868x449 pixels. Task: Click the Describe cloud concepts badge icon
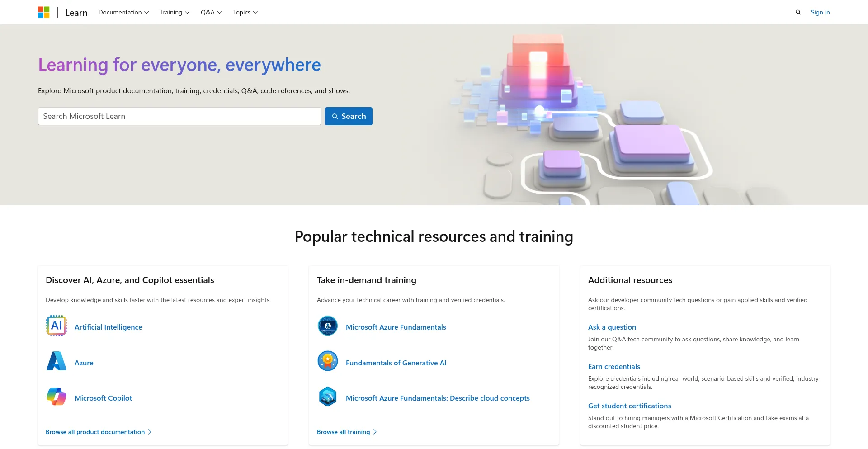pos(327,397)
